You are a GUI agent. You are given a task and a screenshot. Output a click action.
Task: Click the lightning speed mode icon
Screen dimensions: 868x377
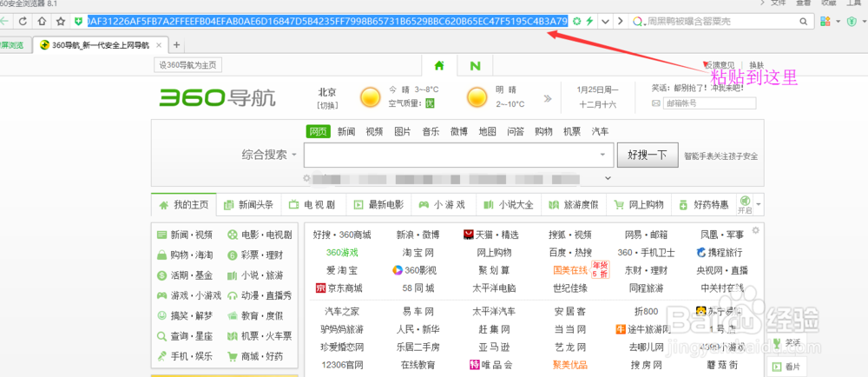coord(589,21)
